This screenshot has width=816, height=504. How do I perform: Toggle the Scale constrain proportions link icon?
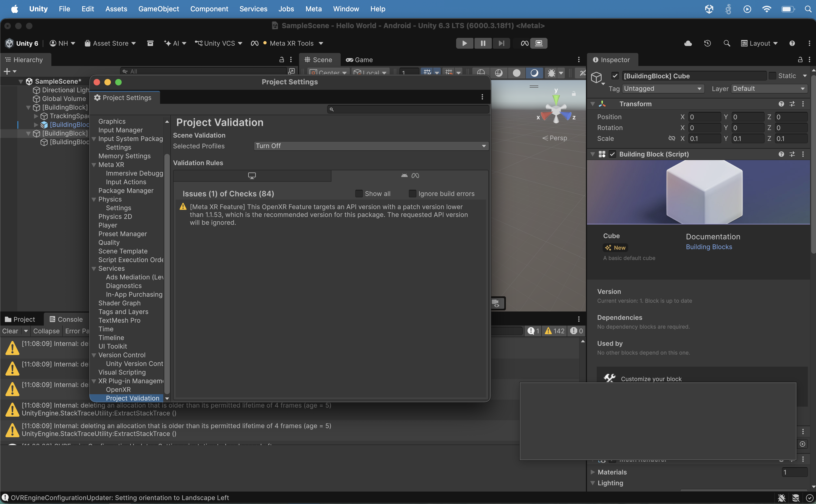(672, 139)
